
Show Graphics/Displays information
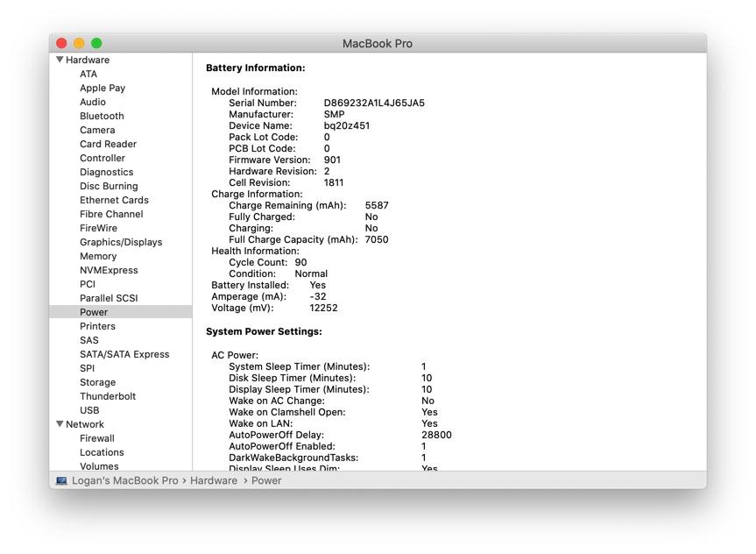tap(121, 242)
